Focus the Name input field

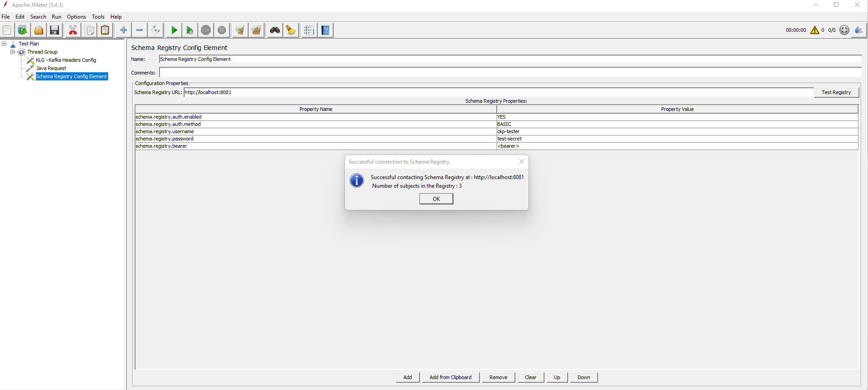tap(510, 59)
